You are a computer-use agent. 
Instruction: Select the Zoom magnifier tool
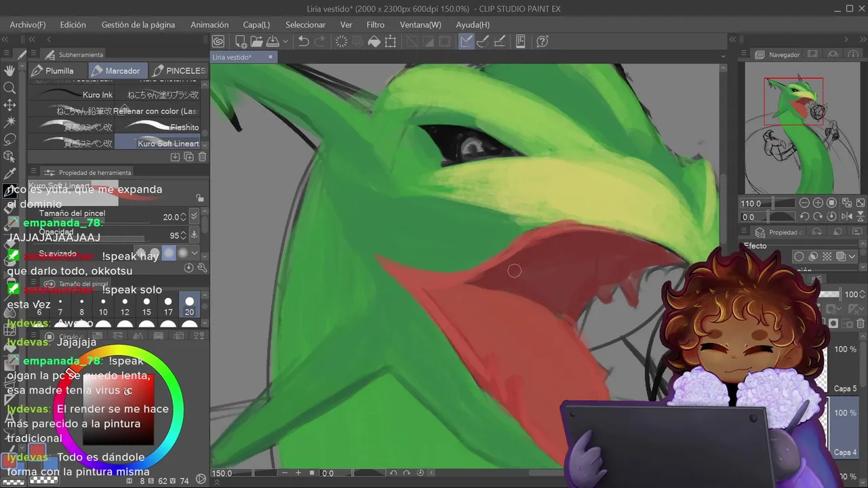[9, 87]
